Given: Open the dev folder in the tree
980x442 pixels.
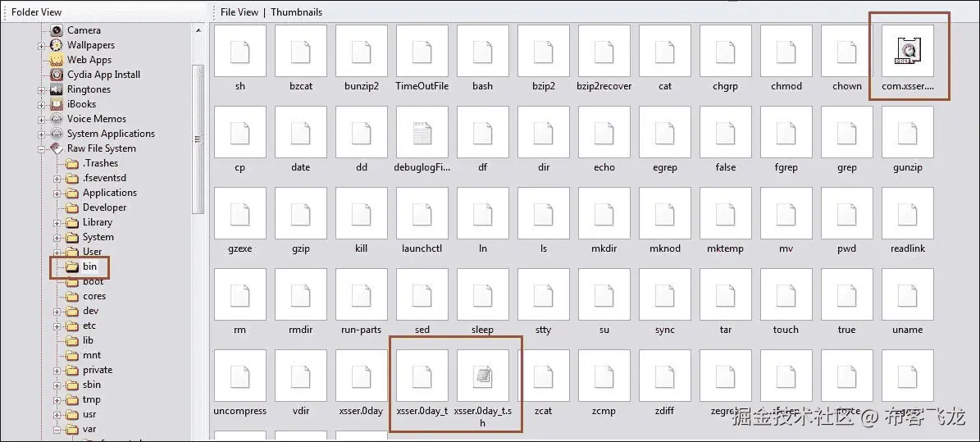Looking at the screenshot, I should [x=91, y=311].
